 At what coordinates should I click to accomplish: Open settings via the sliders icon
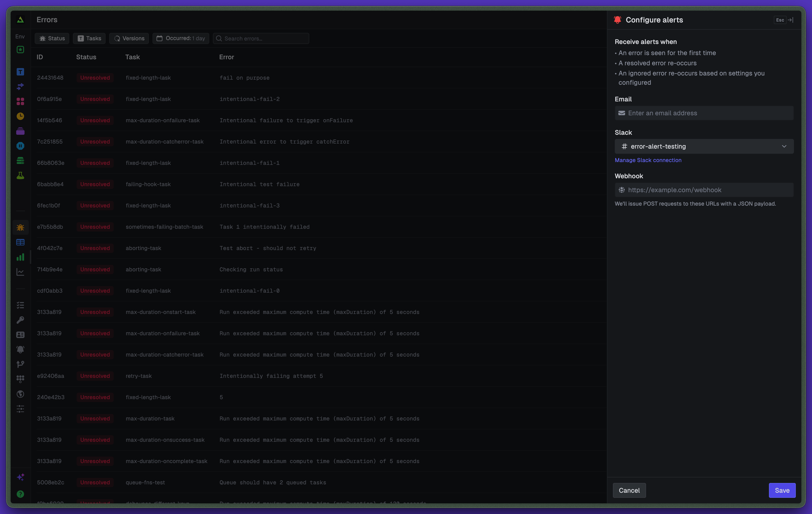click(20, 409)
